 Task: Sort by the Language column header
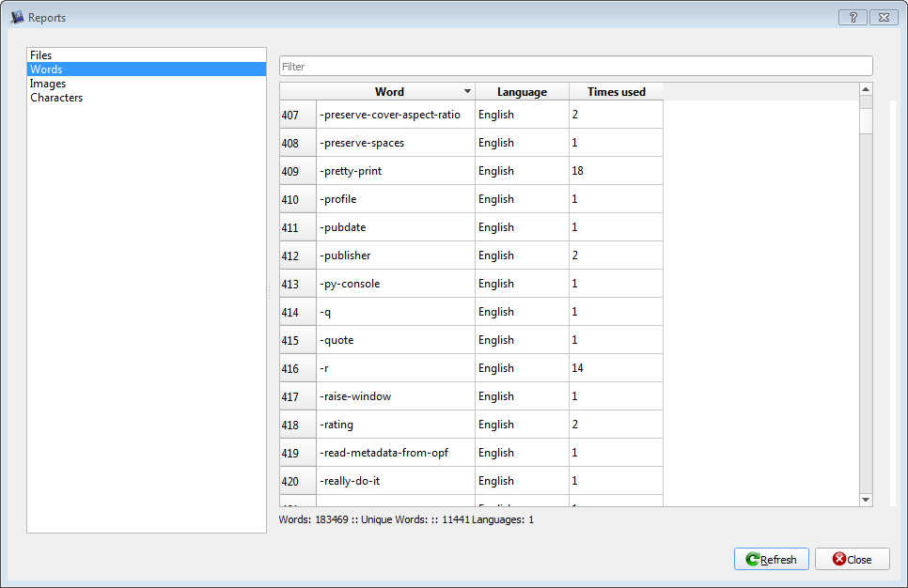click(522, 91)
